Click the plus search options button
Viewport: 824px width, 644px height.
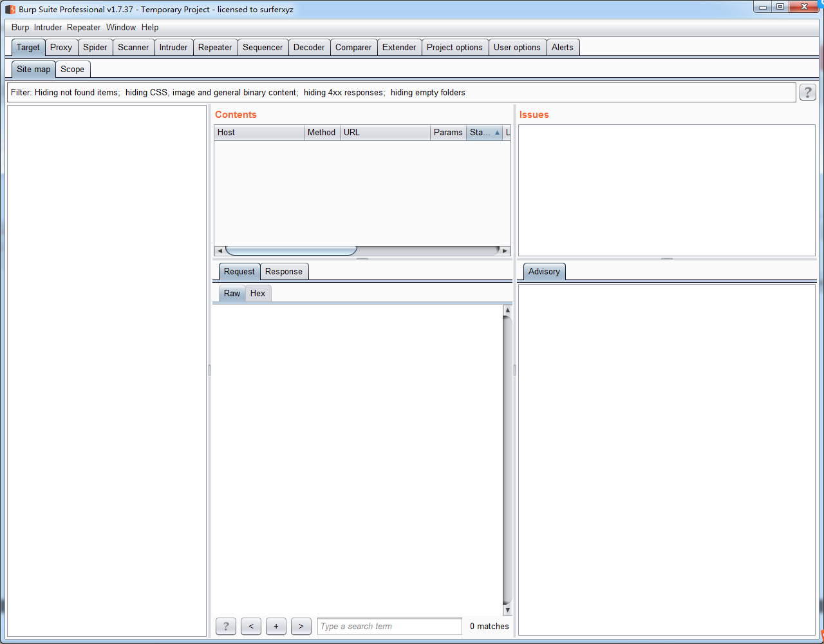point(276,626)
